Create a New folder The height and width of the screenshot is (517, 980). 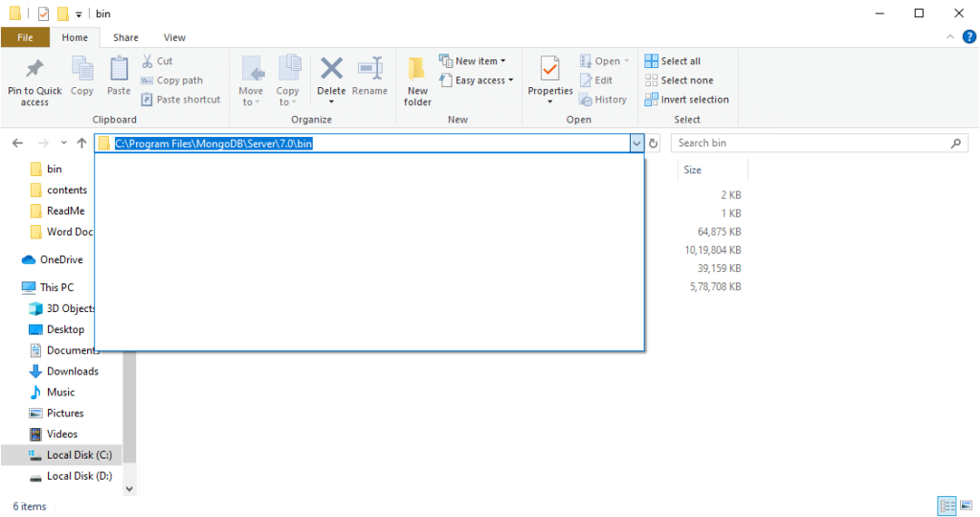(x=417, y=80)
